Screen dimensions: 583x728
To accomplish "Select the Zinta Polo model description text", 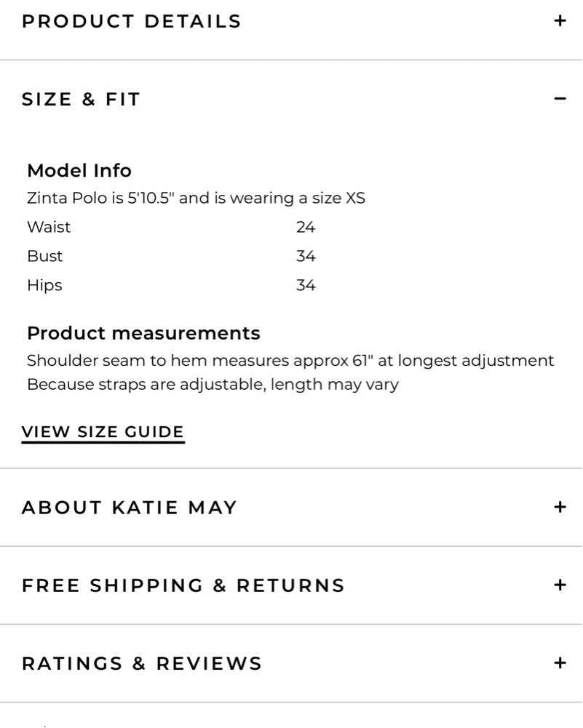I will (x=196, y=199).
